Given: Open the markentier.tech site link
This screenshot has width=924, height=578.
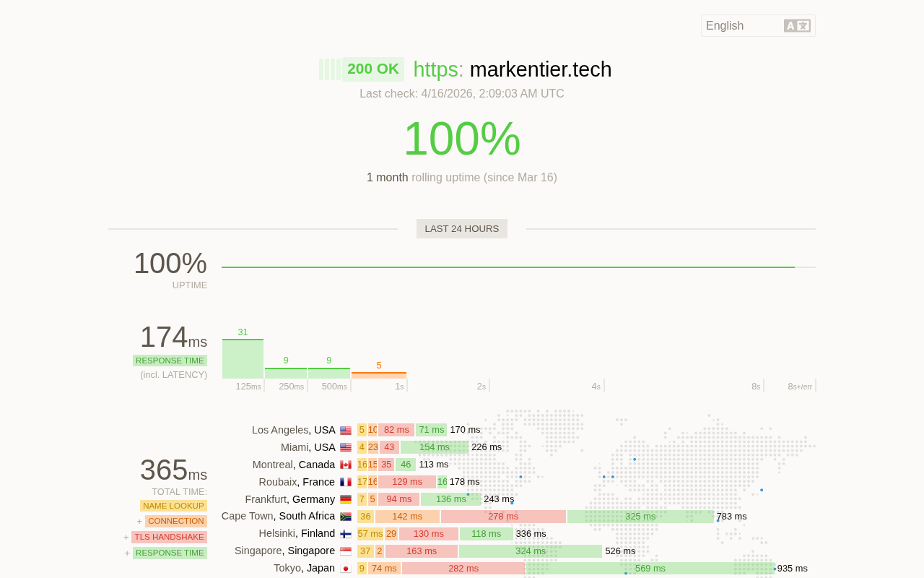Looking at the screenshot, I should click(x=541, y=69).
